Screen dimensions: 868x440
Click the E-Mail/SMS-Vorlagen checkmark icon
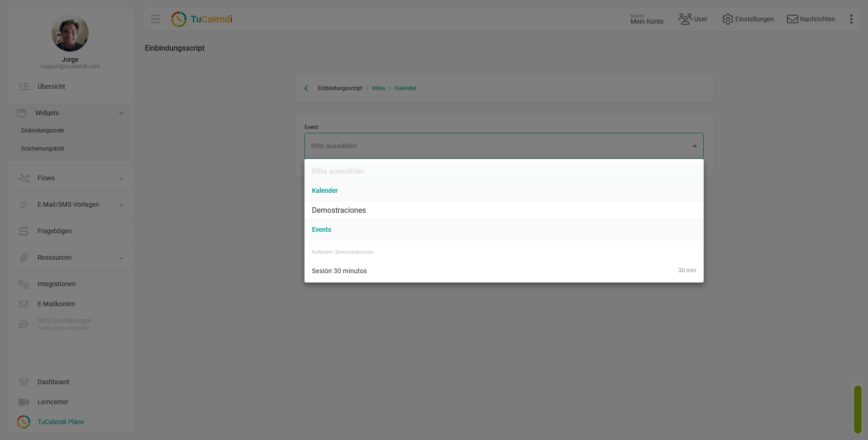click(24, 204)
